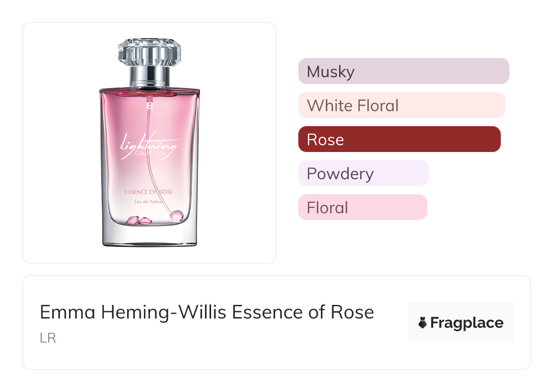This screenshot has width=553, height=392.
Task: Select the pink Floral accord bar
Action: coord(362,207)
